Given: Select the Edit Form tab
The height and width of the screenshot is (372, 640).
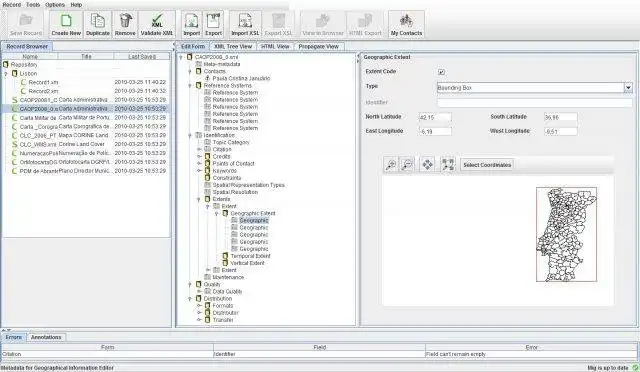Looking at the screenshot, I should point(193,47).
